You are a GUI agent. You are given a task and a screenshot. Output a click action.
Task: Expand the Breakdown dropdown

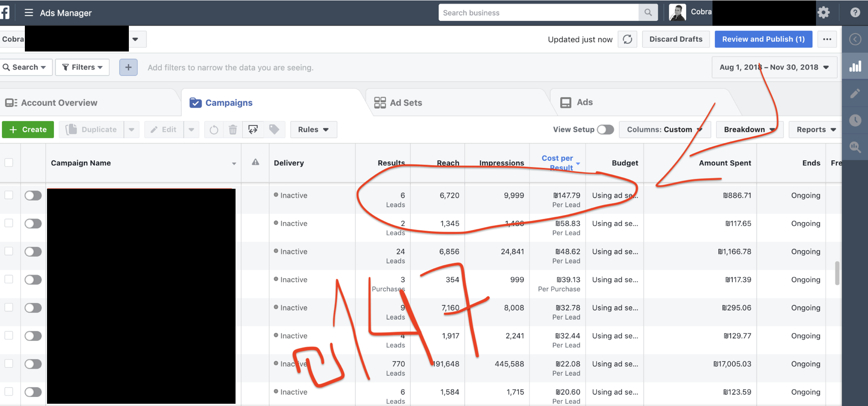point(749,130)
